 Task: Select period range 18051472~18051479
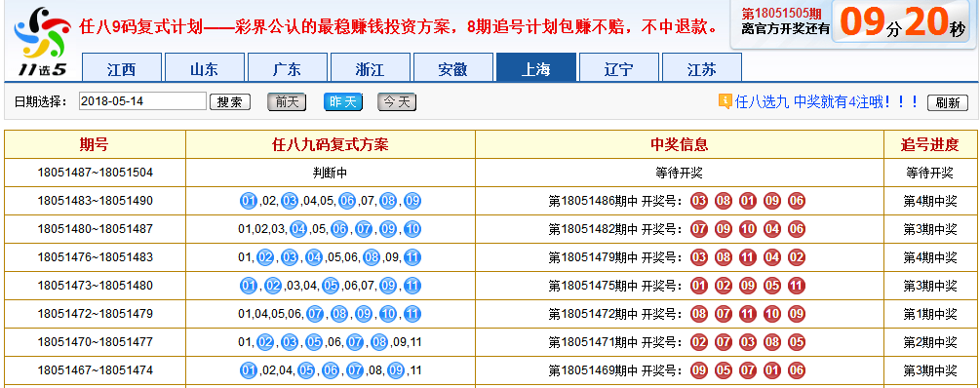pyautogui.click(x=95, y=314)
